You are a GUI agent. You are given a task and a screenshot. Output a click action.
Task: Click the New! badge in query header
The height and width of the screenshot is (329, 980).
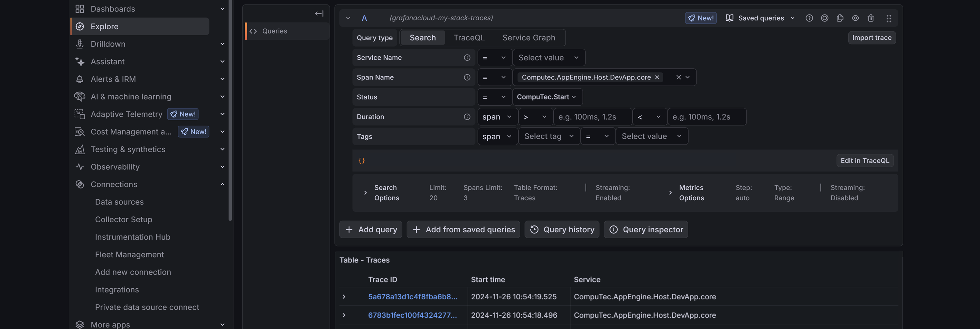pos(701,18)
